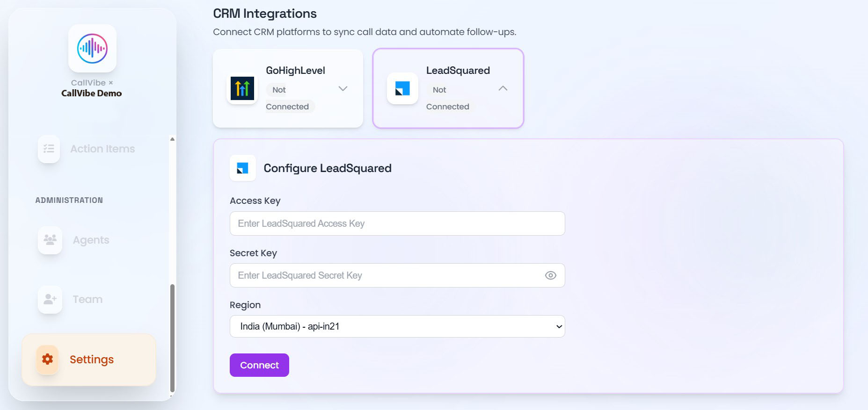Select the LeadSquared integration card
The image size is (868, 410).
448,88
